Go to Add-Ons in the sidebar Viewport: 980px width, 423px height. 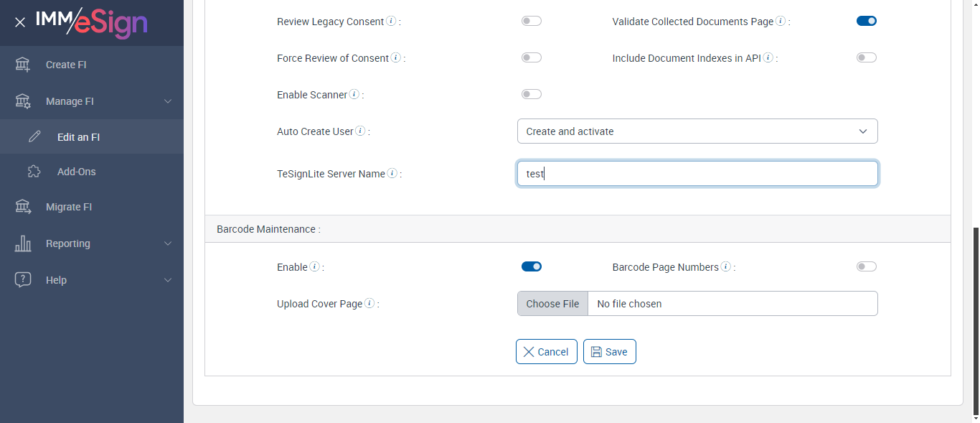[76, 172]
